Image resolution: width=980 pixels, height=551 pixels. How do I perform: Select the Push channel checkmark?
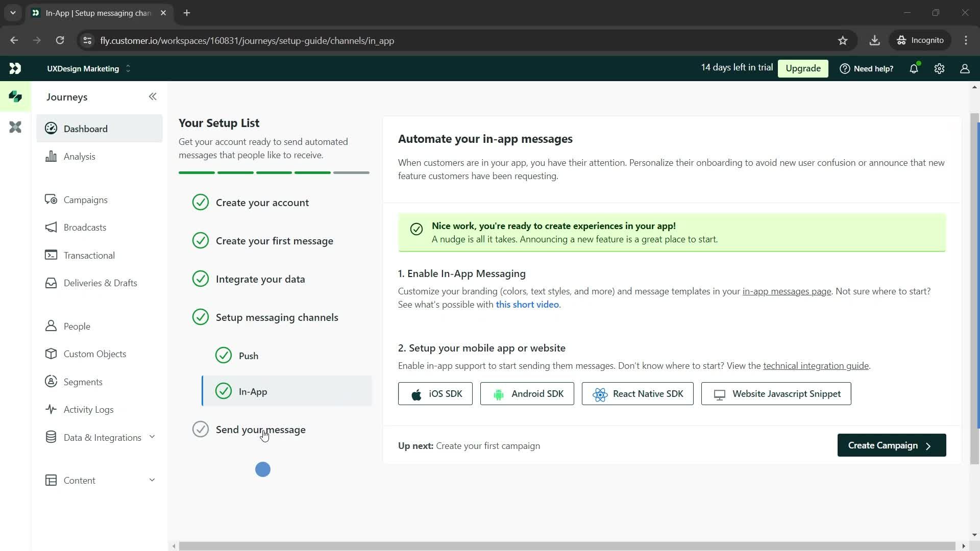[224, 355]
